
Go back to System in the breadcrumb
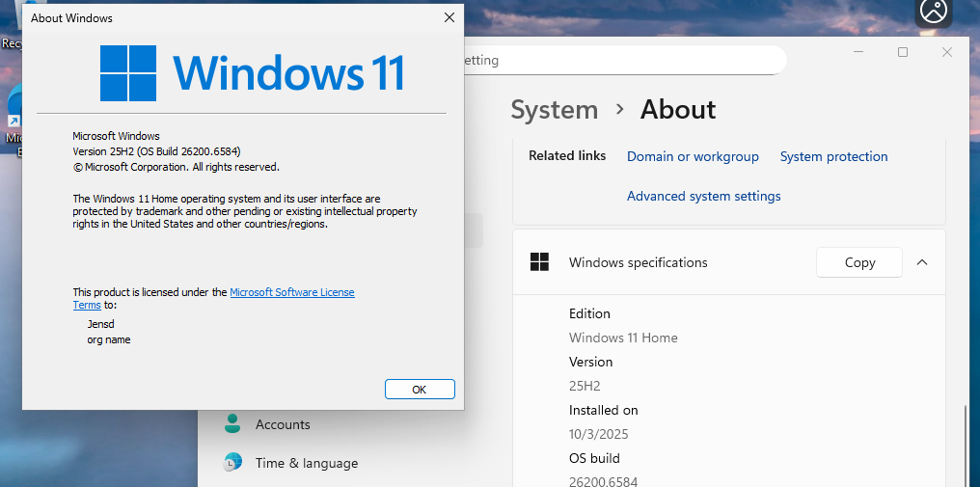[x=554, y=110]
